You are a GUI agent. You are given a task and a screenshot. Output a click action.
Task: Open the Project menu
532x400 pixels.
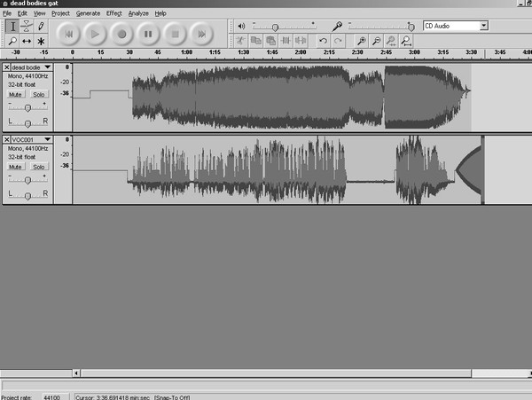(60, 13)
